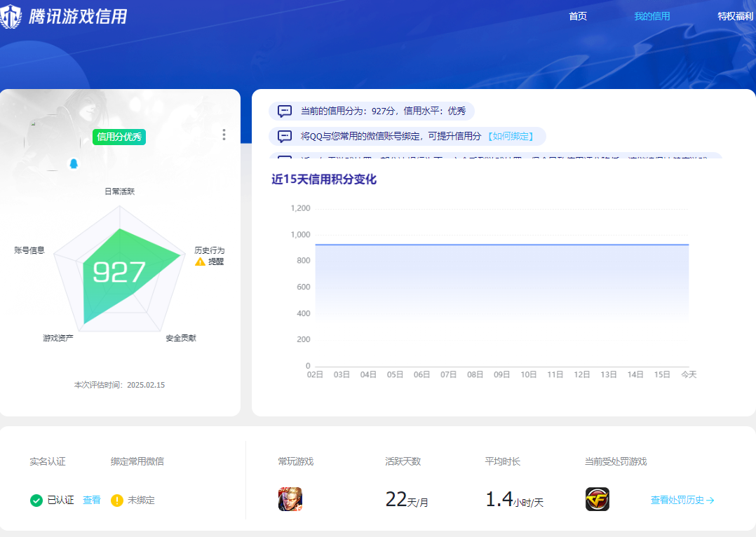Click the 08日 x-axis label
Screen dimensions: 756x537
tap(475, 374)
